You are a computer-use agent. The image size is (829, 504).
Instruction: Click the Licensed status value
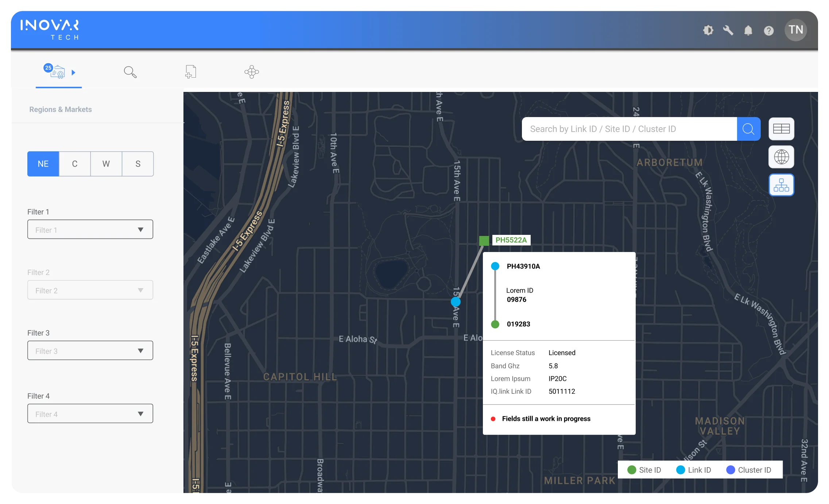click(x=562, y=353)
